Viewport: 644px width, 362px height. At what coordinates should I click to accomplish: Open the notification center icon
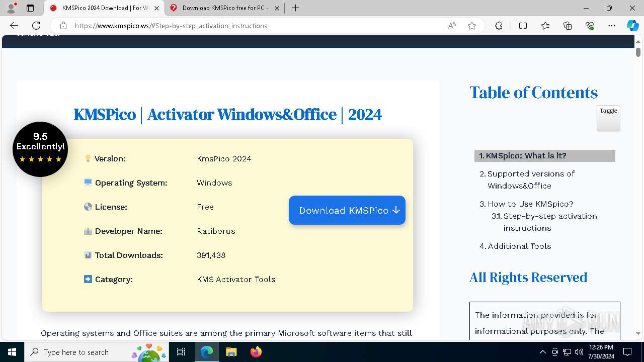[627, 352]
